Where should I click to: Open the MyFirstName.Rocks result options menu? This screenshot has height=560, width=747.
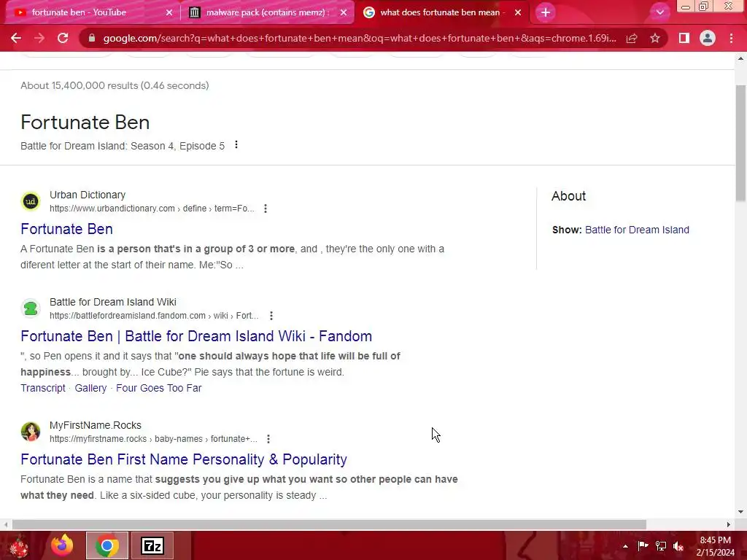pos(268,439)
